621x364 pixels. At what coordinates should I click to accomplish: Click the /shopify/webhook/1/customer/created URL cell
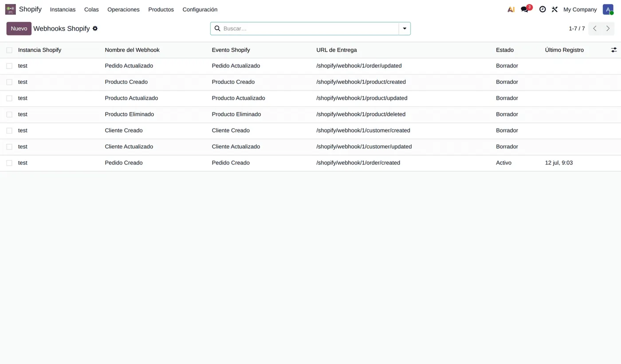click(363, 130)
